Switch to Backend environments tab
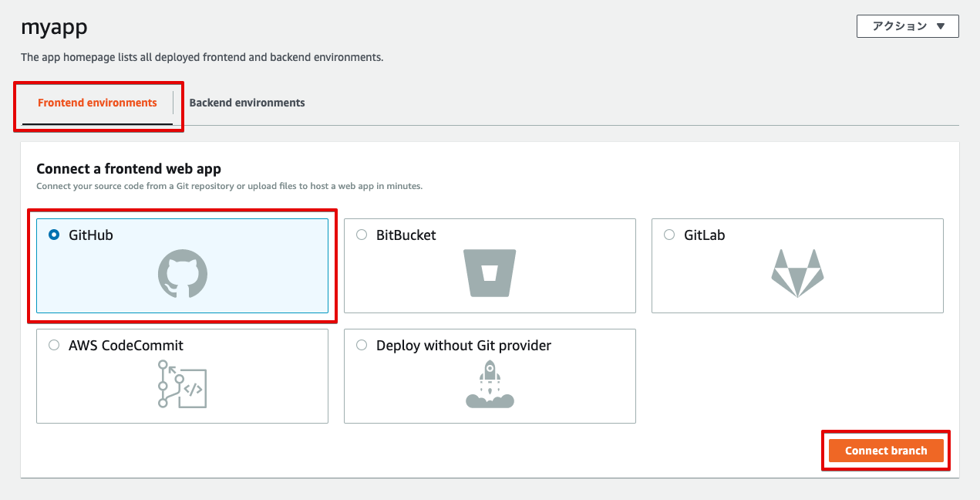 click(247, 103)
